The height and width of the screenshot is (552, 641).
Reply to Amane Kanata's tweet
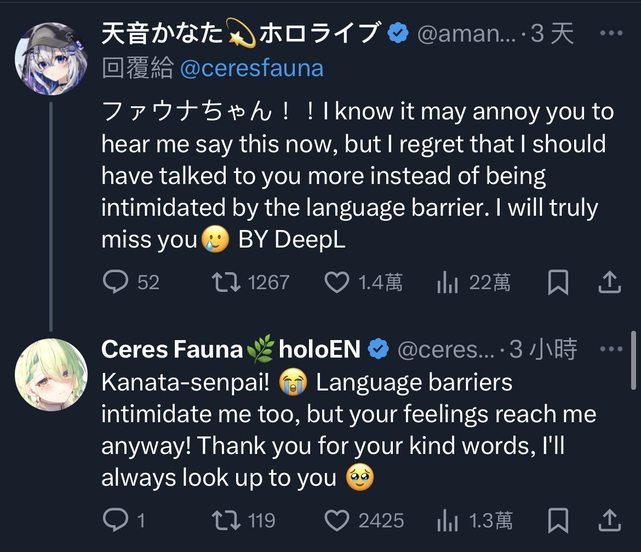117,283
